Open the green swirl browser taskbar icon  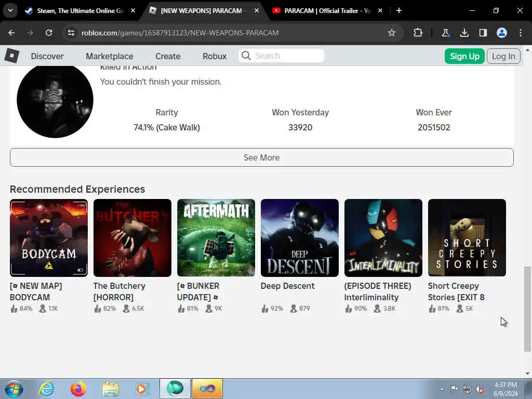[175, 389]
